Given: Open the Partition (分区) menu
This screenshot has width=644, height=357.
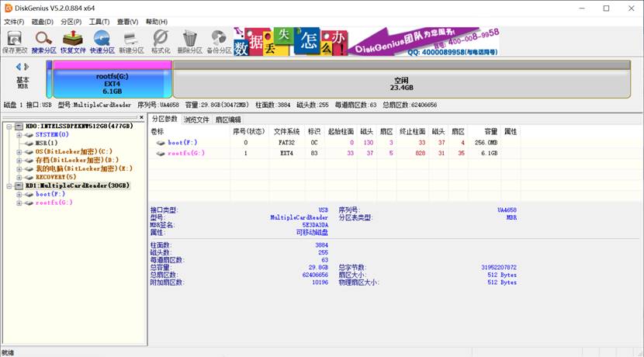Looking at the screenshot, I should (x=71, y=22).
